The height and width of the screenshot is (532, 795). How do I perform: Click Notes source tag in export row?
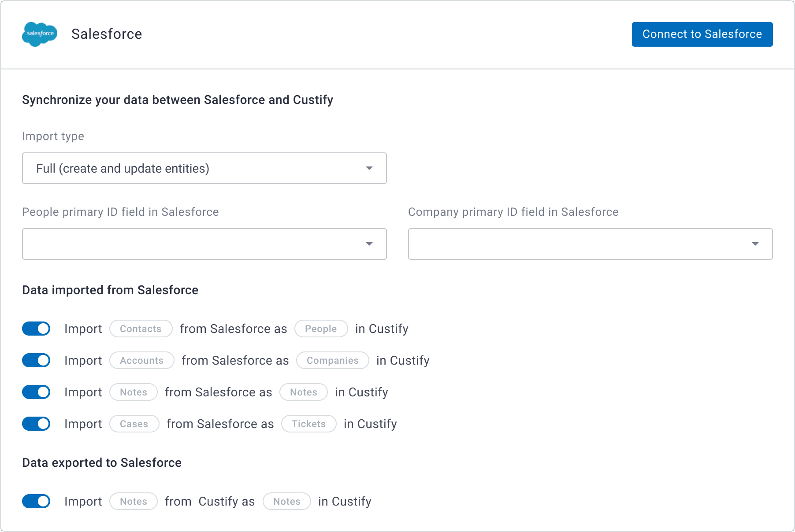click(133, 501)
